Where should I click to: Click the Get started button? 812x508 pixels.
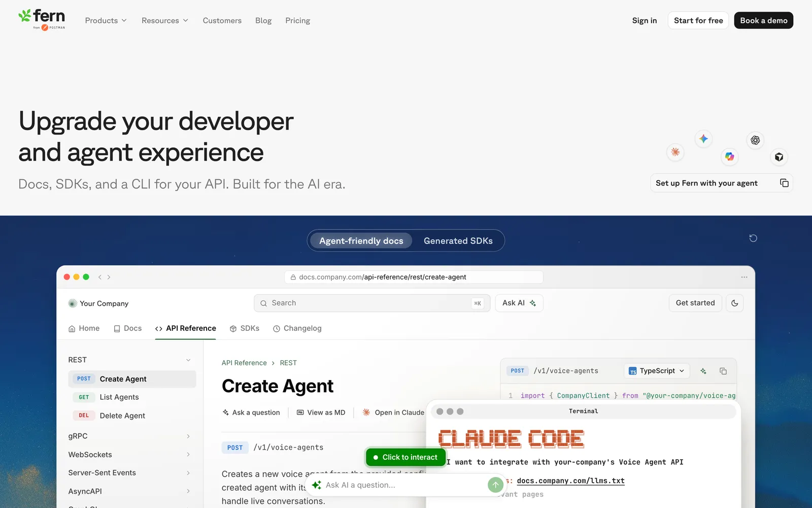pos(695,303)
